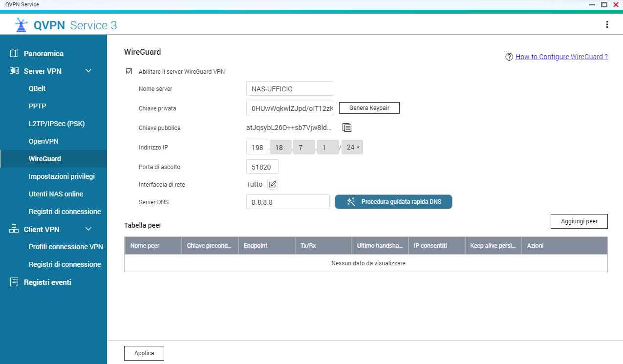Click the public key text atJqsybL26O

coord(289,128)
